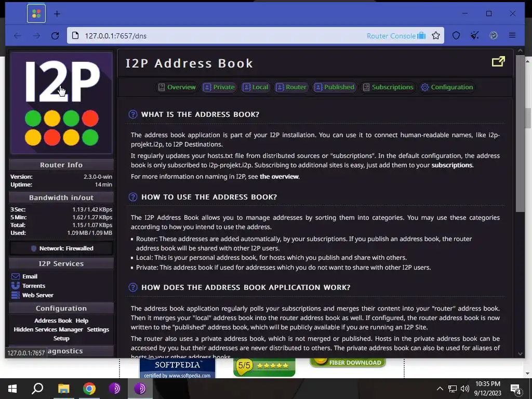Open the Email service link
532x399 pixels.
(x=30, y=276)
